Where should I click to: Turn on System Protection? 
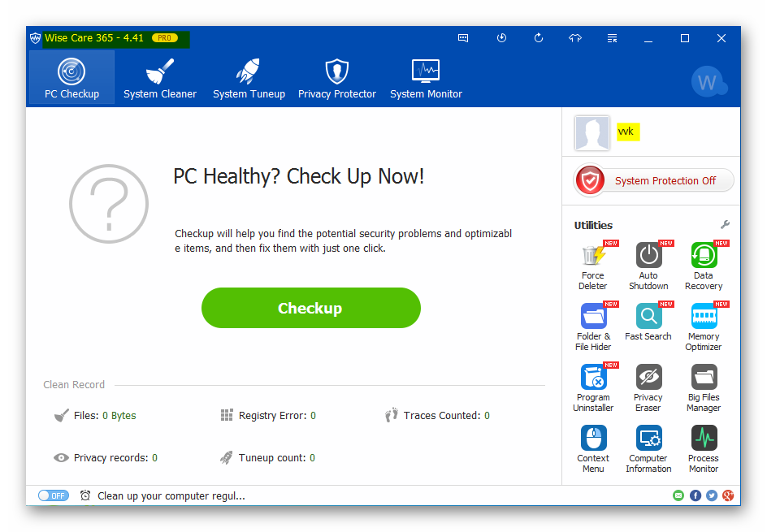(653, 180)
